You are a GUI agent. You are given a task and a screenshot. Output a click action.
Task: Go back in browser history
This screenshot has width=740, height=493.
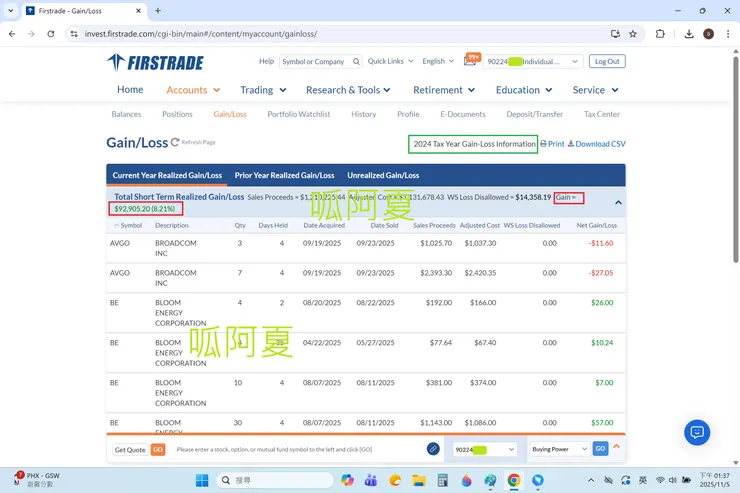[12, 34]
